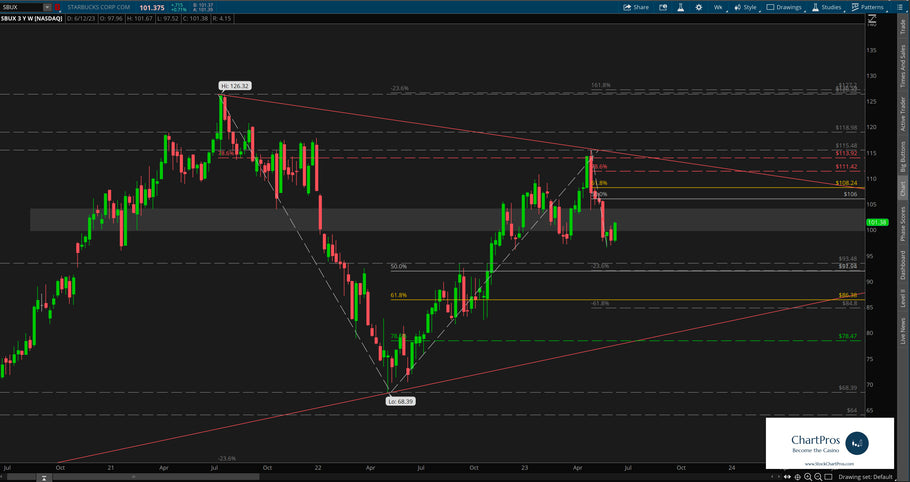Click the price axis scale icon
The image size is (910, 482).
(871, 21)
